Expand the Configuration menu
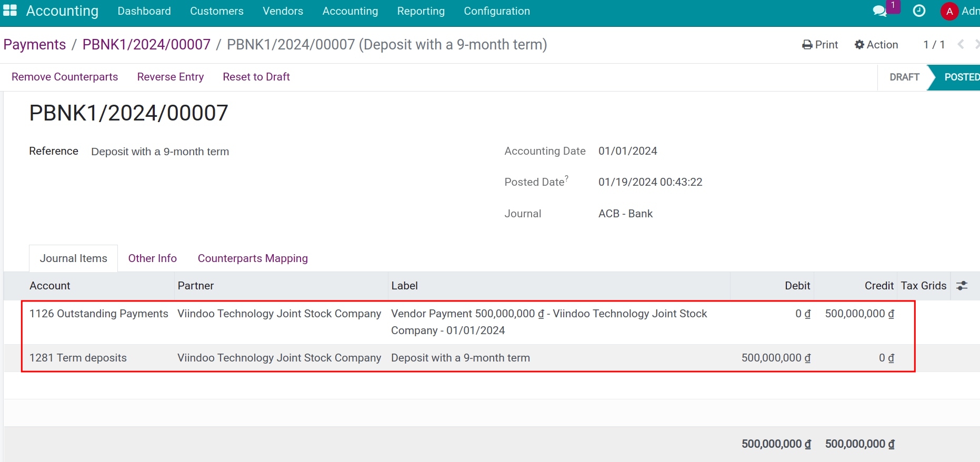 [x=496, y=11]
